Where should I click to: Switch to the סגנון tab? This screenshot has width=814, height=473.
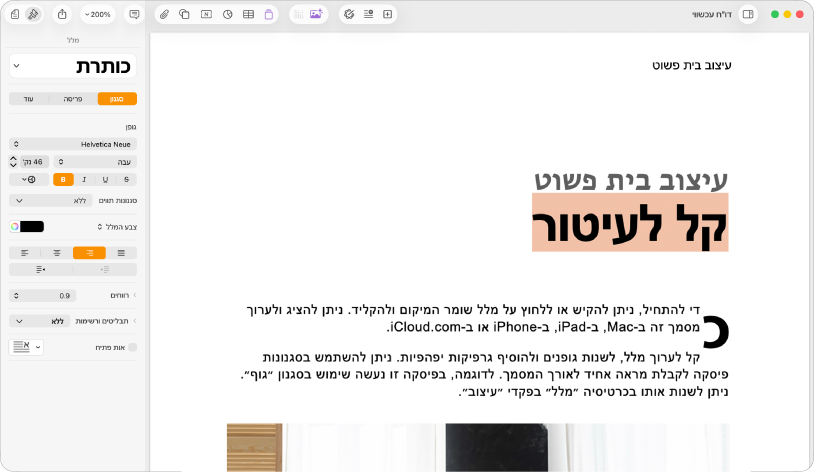click(x=117, y=99)
